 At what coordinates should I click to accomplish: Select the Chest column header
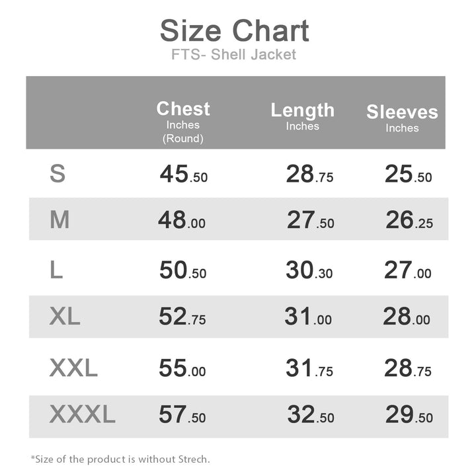[183, 109]
